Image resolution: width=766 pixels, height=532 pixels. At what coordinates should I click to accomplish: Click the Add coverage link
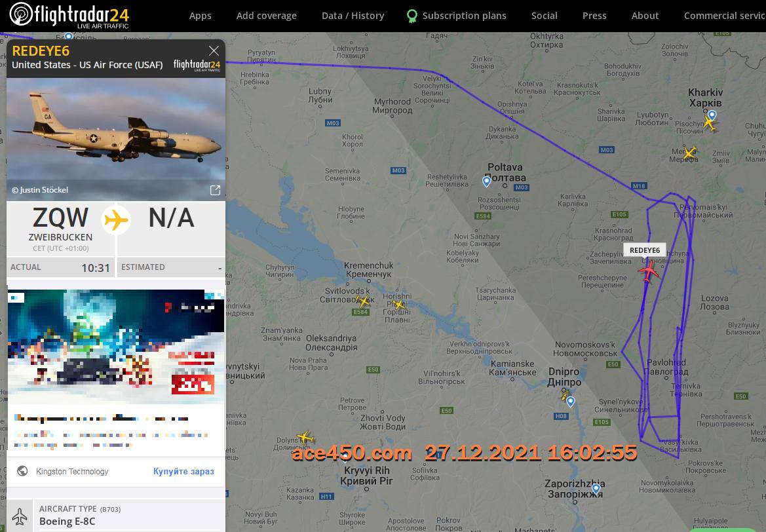pyautogui.click(x=266, y=16)
